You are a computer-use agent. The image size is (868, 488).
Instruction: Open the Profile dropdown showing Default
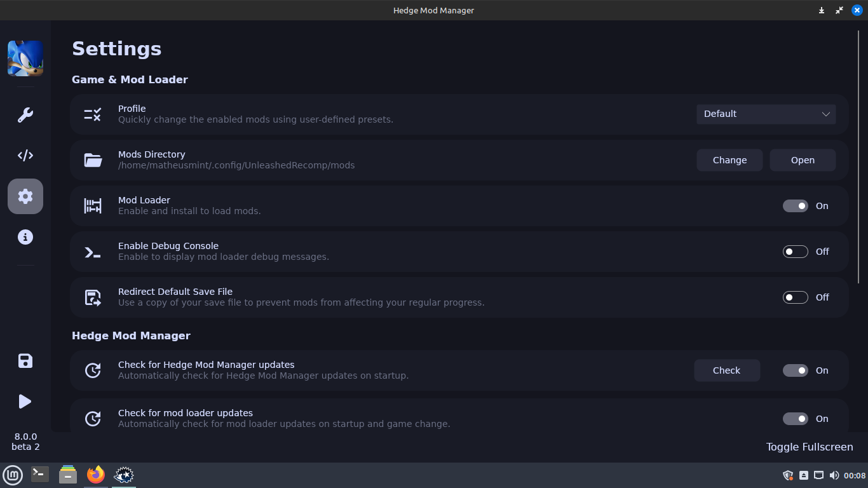point(766,114)
